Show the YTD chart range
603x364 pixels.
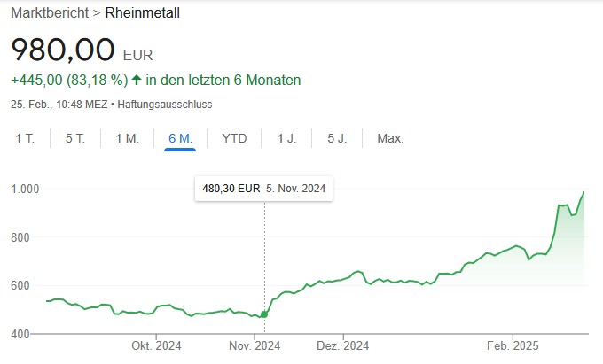coord(234,138)
